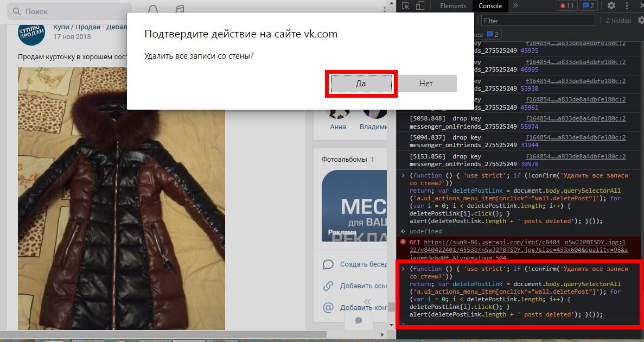Open the photo album cover thumbnail
Viewport: 644px width, 342px height.
tap(354, 206)
